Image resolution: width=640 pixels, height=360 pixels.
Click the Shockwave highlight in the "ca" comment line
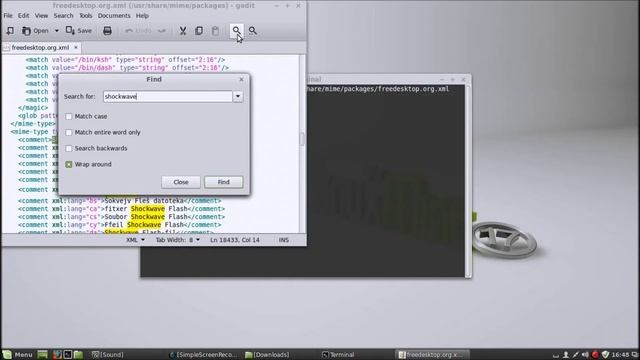(147, 209)
